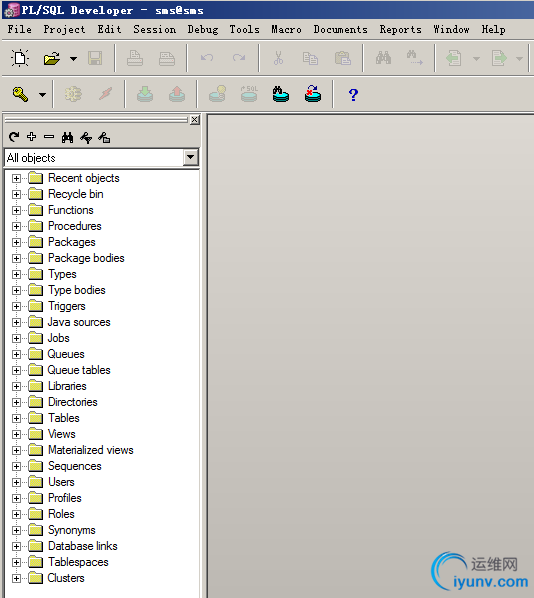The image size is (534, 598).
Task: Click the Save disk icon
Action: (95, 58)
